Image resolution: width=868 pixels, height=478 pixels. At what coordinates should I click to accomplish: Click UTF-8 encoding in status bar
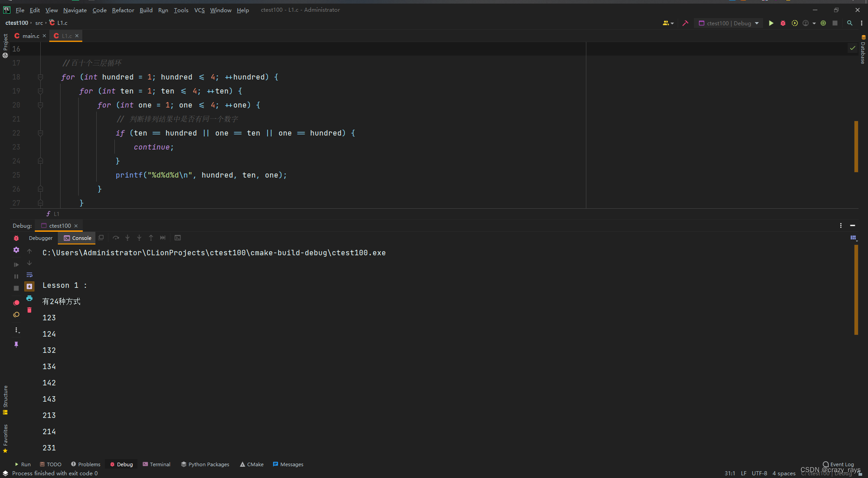[759, 473]
